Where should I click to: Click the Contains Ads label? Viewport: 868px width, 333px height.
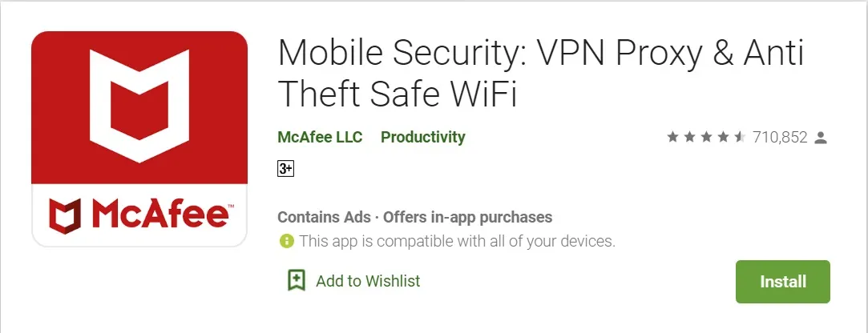coord(324,217)
